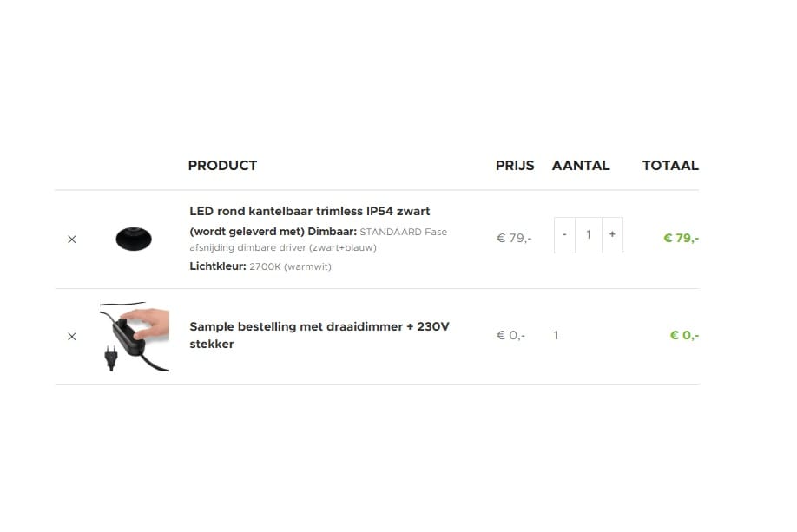Click the green € 79,- row total
The height and width of the screenshot is (532, 797).
click(x=681, y=238)
